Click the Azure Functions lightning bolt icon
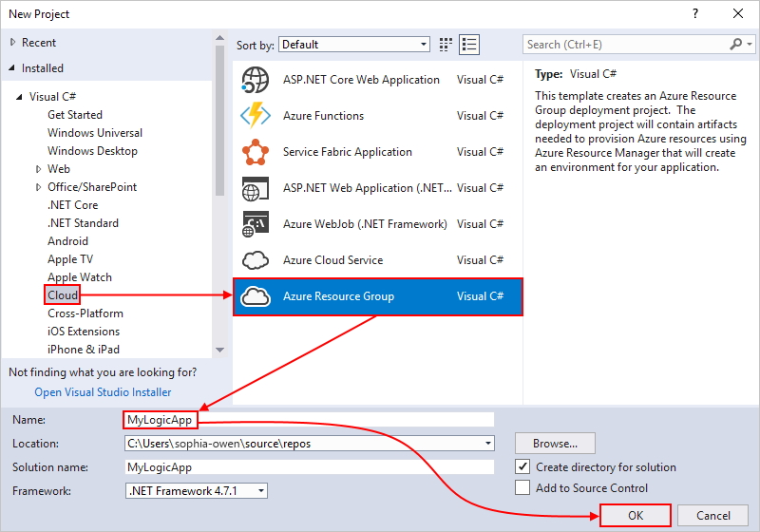The image size is (760, 532). tap(256, 115)
